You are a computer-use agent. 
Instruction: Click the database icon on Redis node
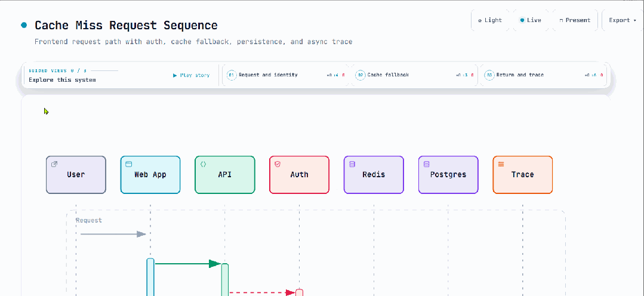click(x=352, y=164)
